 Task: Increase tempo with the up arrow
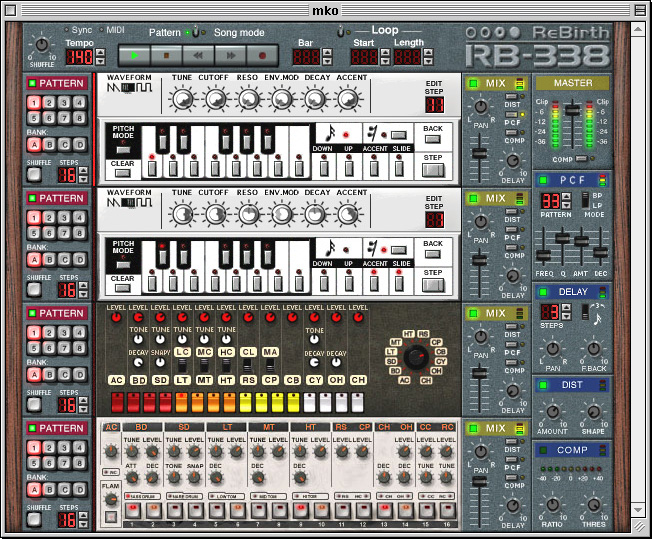(100, 52)
